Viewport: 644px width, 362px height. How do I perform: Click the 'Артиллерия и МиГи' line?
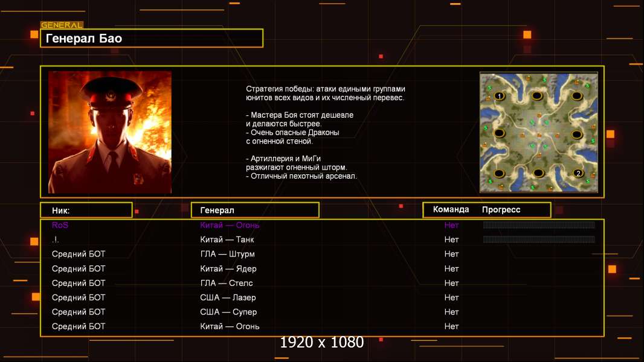283,159
